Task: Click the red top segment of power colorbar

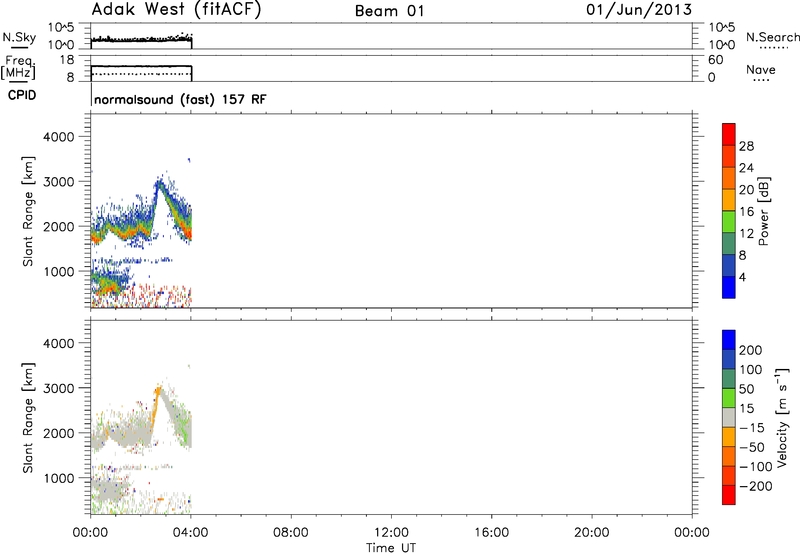Action: [729, 134]
